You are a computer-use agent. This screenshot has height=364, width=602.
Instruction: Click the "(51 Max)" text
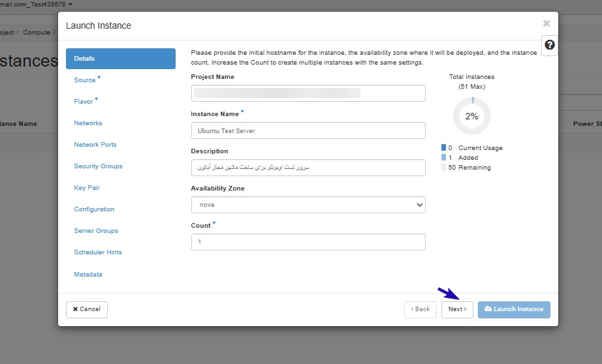[472, 87]
